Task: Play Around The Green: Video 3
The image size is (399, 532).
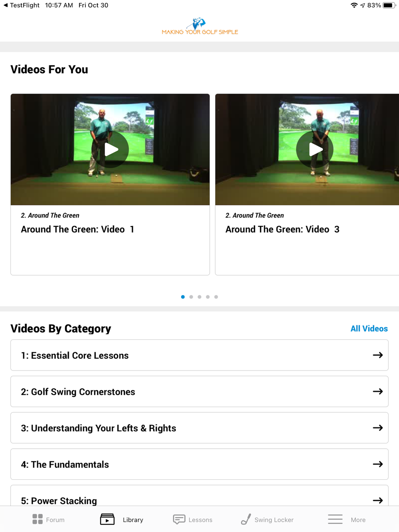Action: click(315, 150)
